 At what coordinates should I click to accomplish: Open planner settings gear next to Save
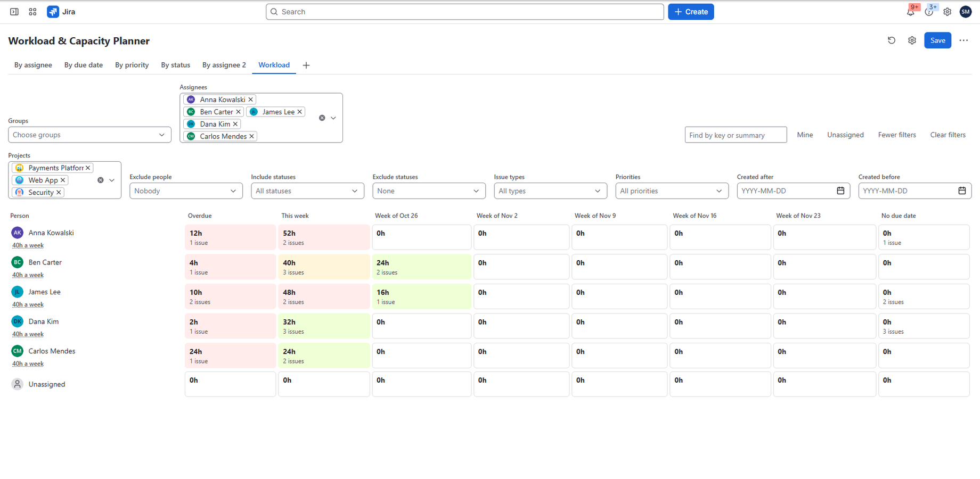[x=912, y=40]
